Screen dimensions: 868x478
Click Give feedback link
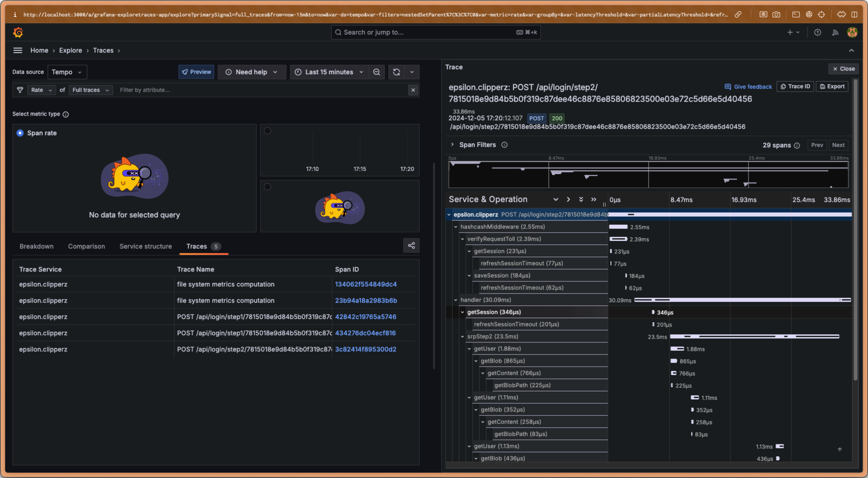click(x=748, y=87)
